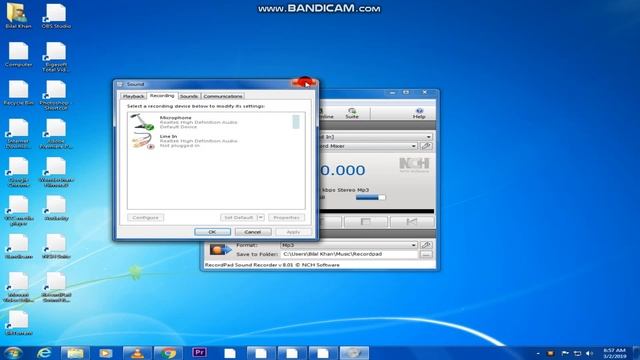Click the NCH Software logo in RecordPad
The width and height of the screenshot is (640, 360).
click(x=414, y=165)
